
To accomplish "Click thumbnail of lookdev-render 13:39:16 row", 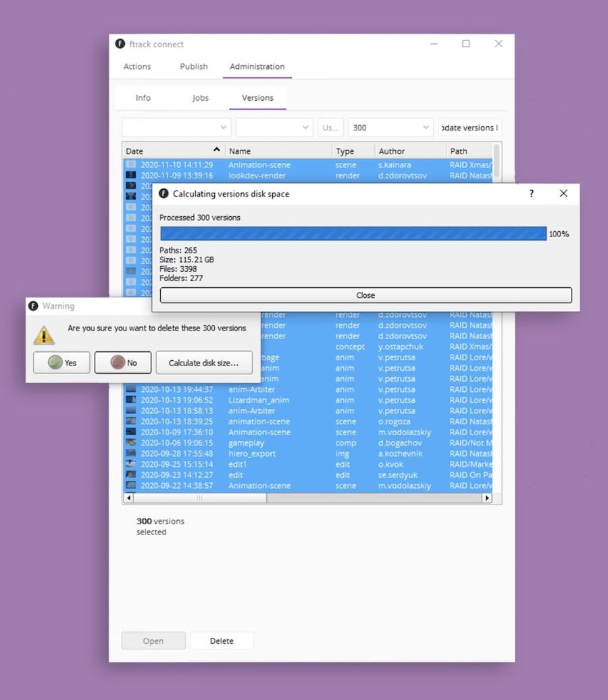I will [131, 175].
